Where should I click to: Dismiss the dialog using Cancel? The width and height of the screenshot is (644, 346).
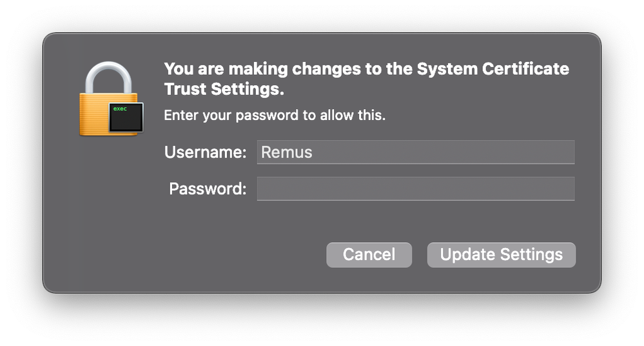tap(369, 255)
